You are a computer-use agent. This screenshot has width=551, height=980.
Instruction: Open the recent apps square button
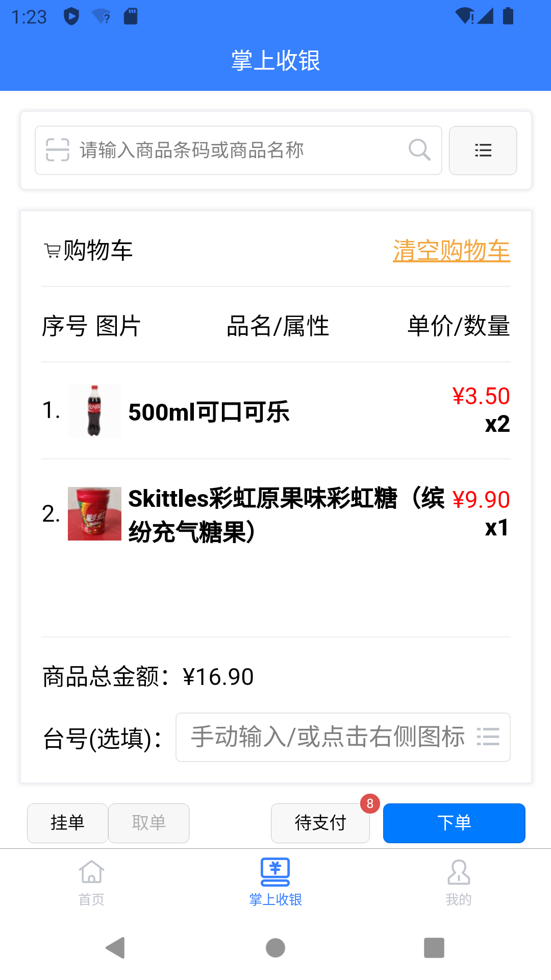[x=434, y=948]
